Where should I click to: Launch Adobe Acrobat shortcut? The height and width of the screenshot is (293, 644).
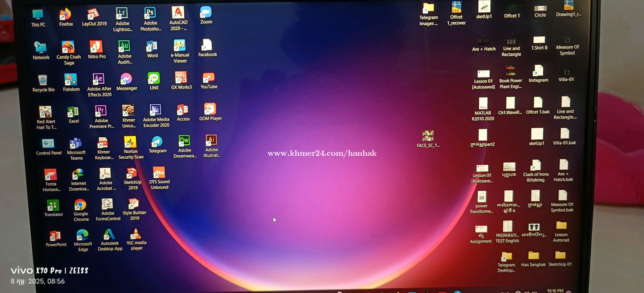point(105,179)
